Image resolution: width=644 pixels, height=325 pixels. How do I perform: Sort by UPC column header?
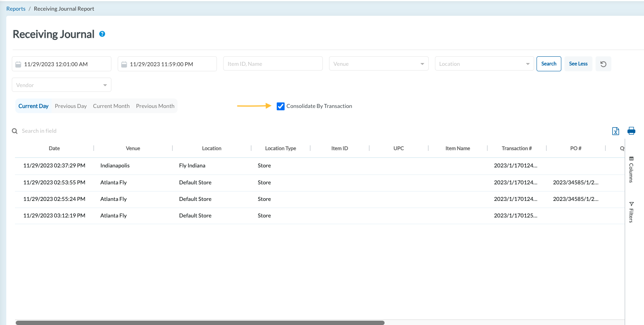[x=399, y=149]
